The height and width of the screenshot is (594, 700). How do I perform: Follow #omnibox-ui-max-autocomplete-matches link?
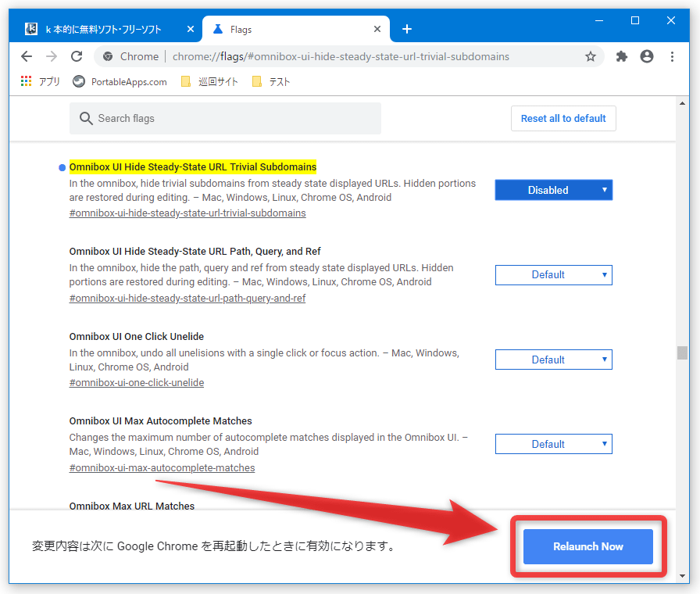(162, 468)
